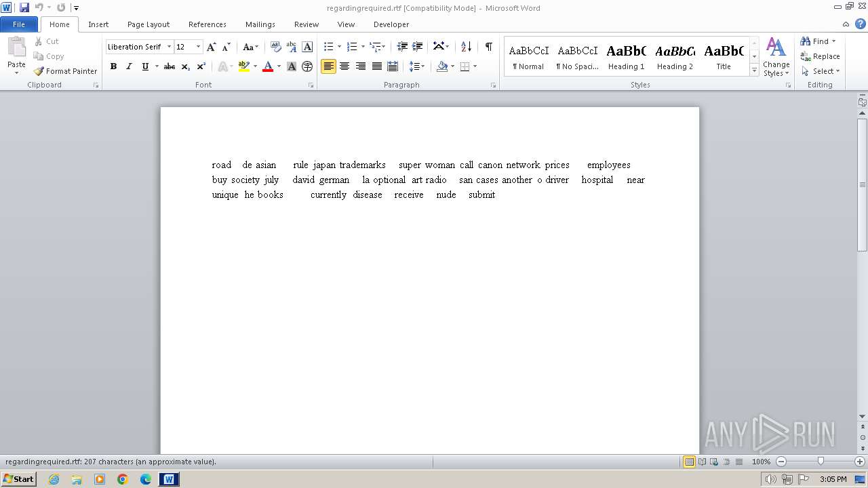Click Phonetic Guide icon
This screenshot has height=488, width=868.
(292, 47)
